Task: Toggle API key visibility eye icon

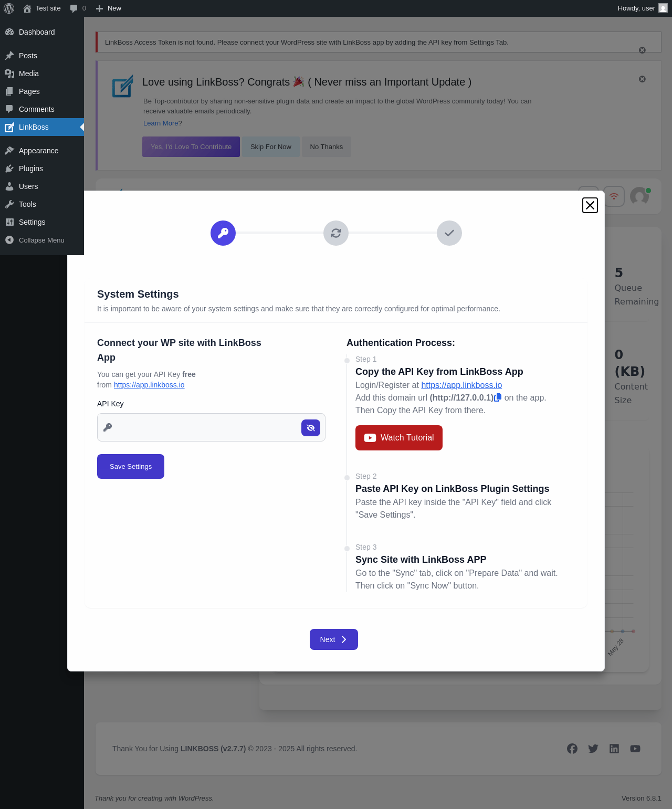Action: [311, 428]
